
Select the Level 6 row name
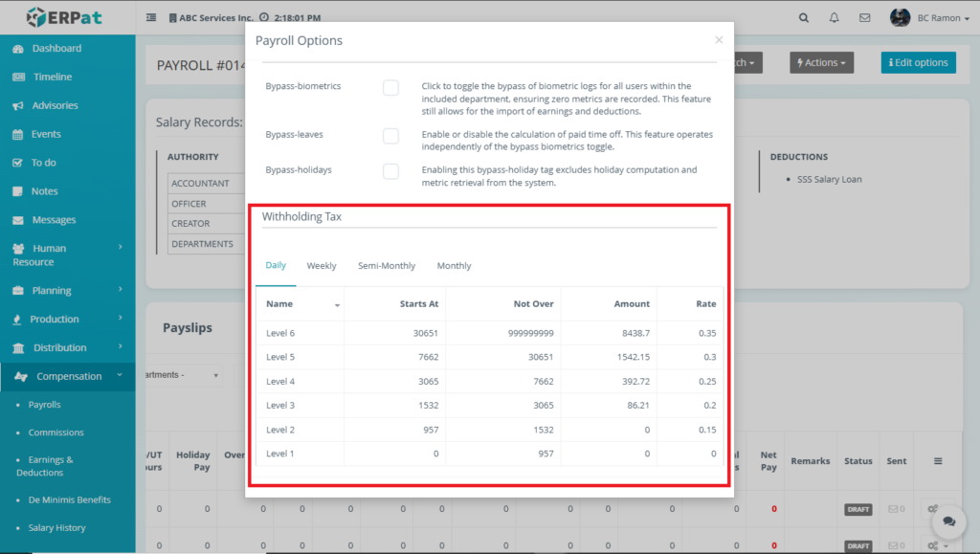pyautogui.click(x=280, y=334)
